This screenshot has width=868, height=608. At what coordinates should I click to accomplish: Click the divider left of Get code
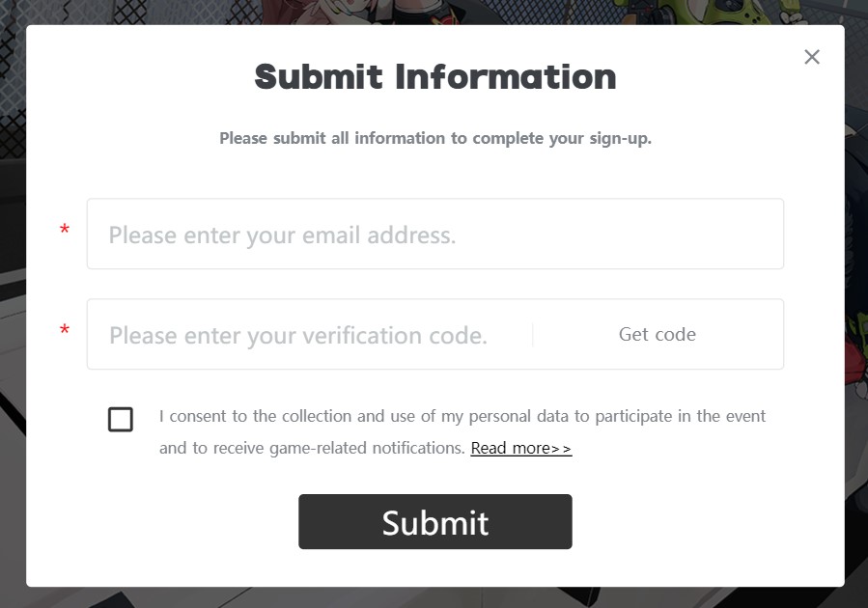532,335
